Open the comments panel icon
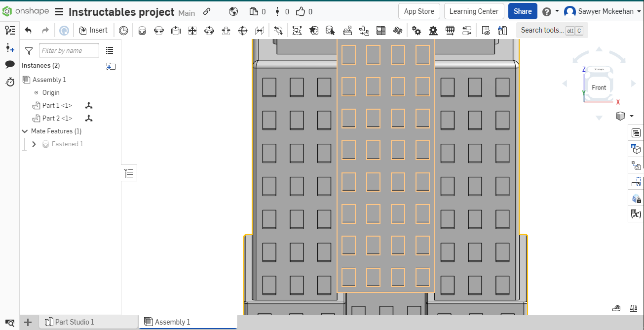 (10, 65)
